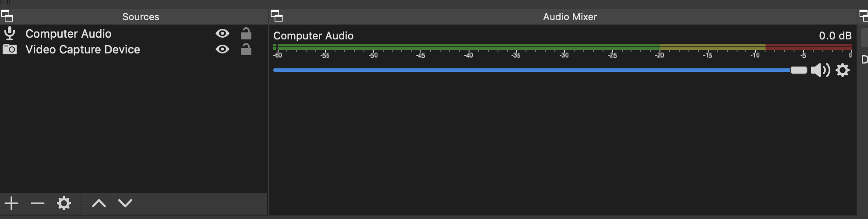Lock the Computer Audio source
The width and height of the screenshot is (868, 219).
click(246, 33)
